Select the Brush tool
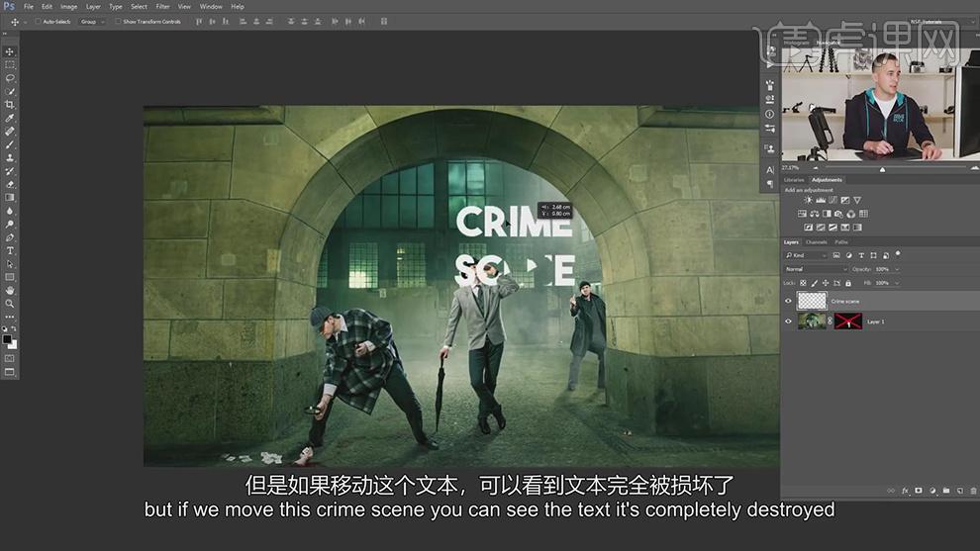 point(9,144)
